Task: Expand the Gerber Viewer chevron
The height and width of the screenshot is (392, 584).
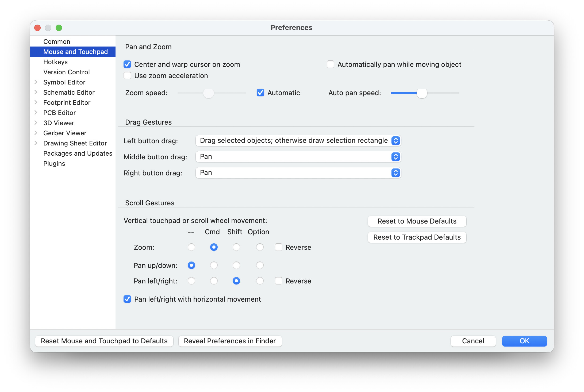Action: click(36, 133)
